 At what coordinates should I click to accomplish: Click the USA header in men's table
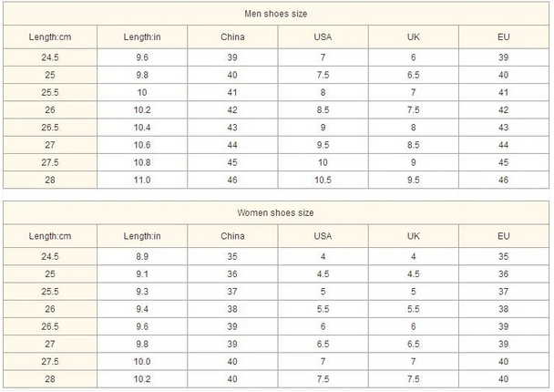pos(323,37)
